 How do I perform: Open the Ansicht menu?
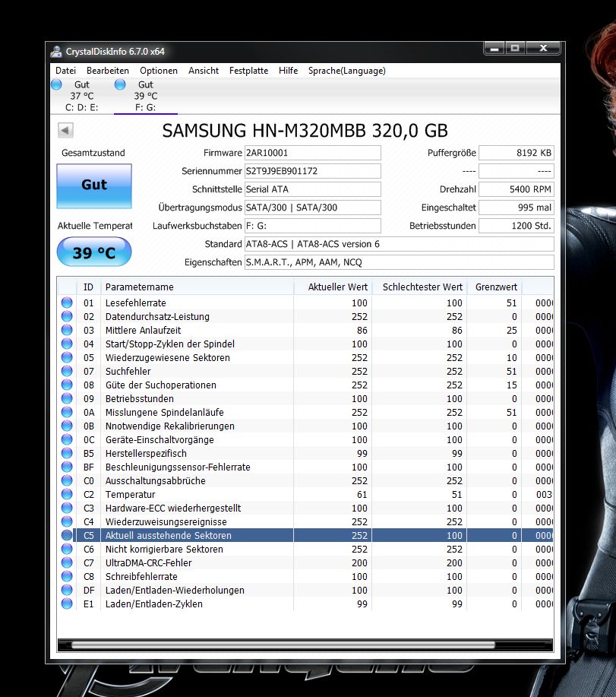click(x=204, y=71)
